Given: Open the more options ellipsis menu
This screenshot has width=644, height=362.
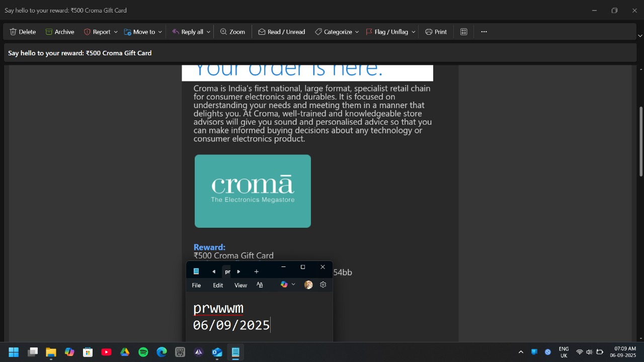Looking at the screenshot, I should [484, 32].
